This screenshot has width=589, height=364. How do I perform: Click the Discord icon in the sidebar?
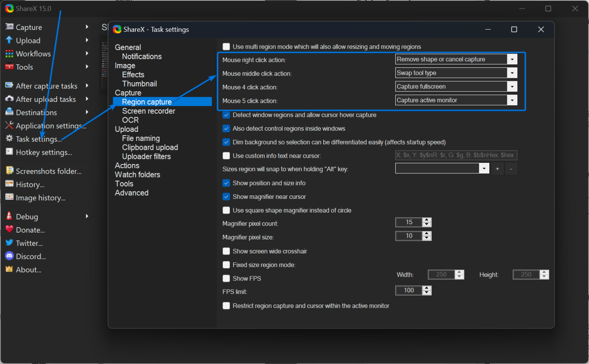pyautogui.click(x=9, y=256)
